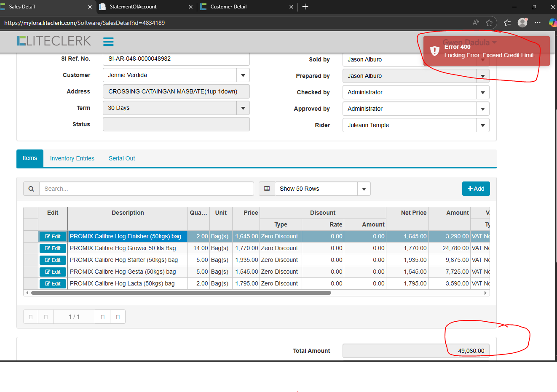Viewport: 557px width, 392px height.
Task: Expand the Customer dropdown
Action: pos(243,75)
